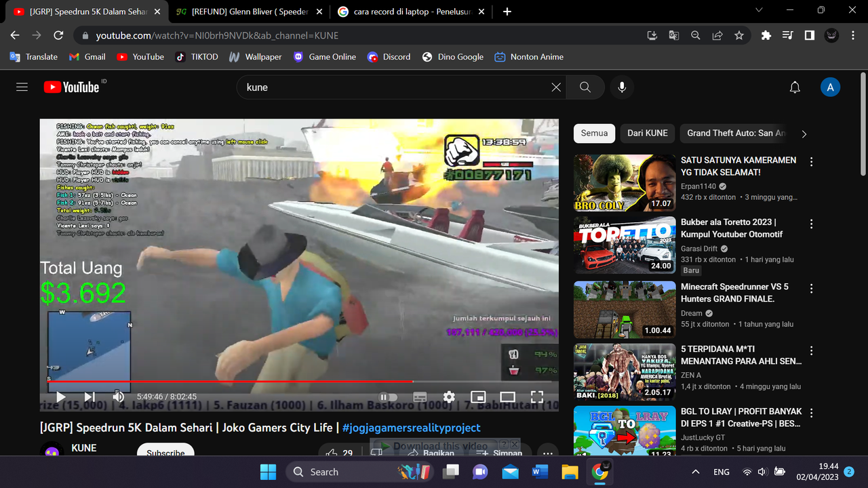Image resolution: width=868 pixels, height=488 pixels.
Task: Open the Windows Start menu
Action: coord(268,472)
